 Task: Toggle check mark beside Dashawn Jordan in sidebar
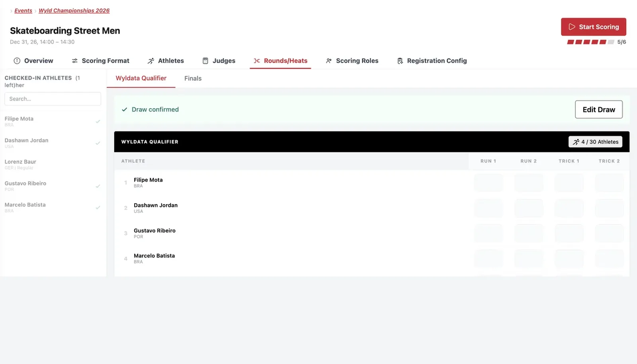pos(98,143)
